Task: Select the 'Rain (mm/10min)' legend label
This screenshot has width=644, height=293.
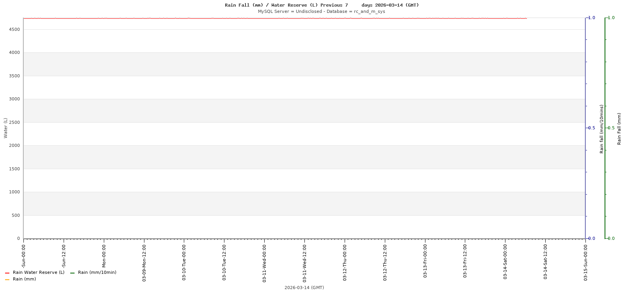Action: point(97,273)
